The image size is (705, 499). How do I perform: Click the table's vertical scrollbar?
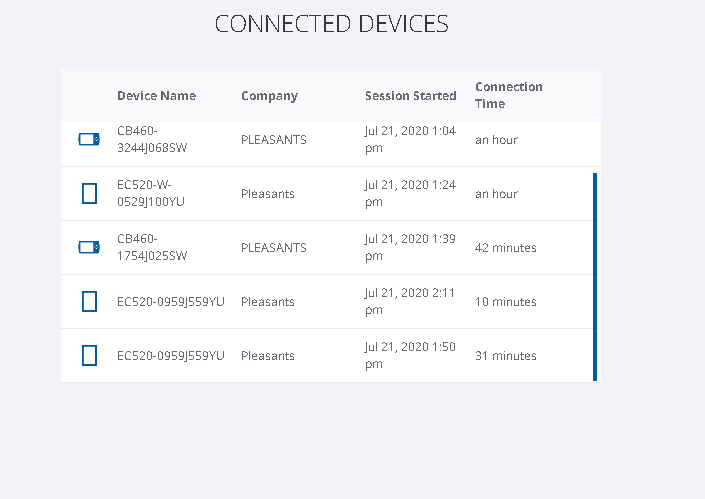point(595,276)
